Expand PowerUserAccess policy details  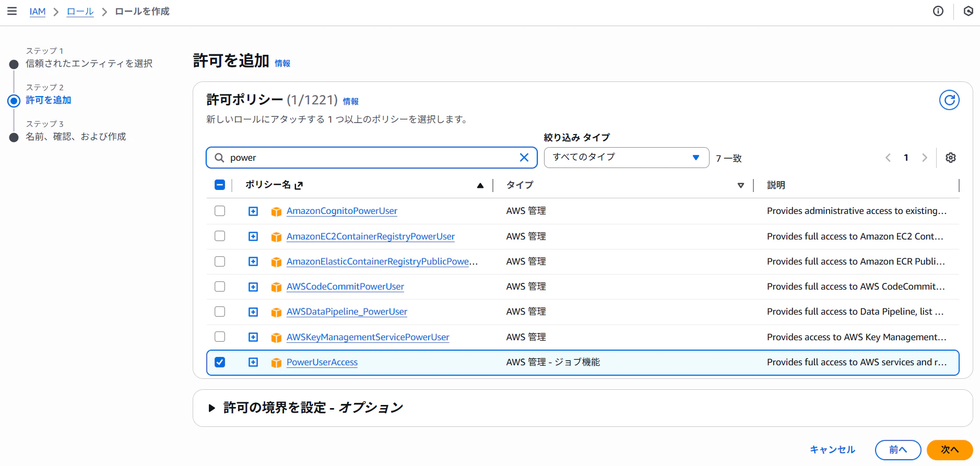tap(253, 362)
